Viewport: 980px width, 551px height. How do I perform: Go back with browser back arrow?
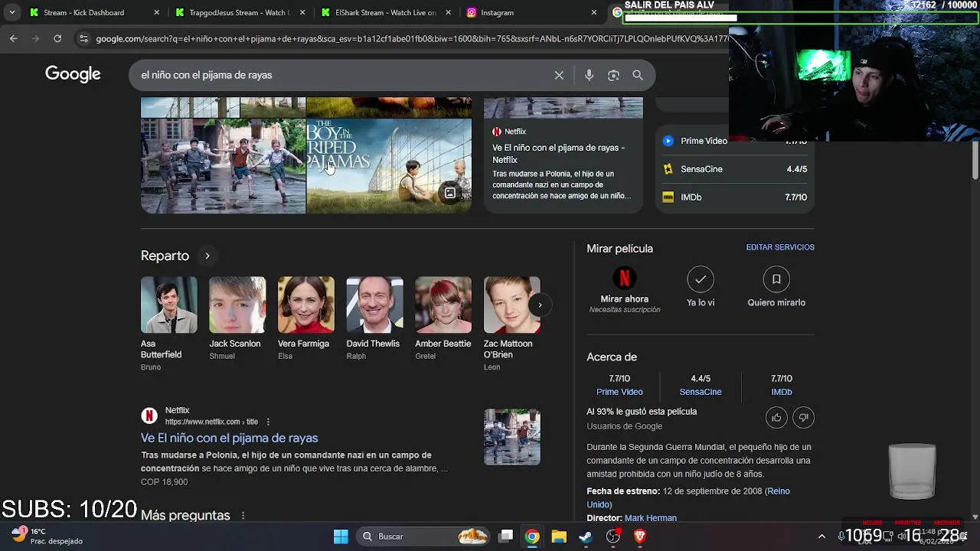click(14, 38)
